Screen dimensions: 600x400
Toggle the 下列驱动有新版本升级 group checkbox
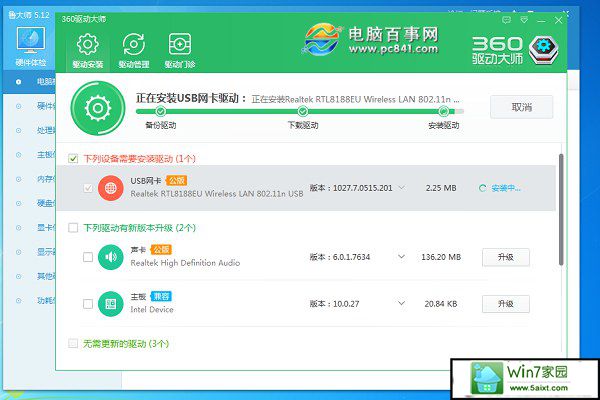pos(72,228)
